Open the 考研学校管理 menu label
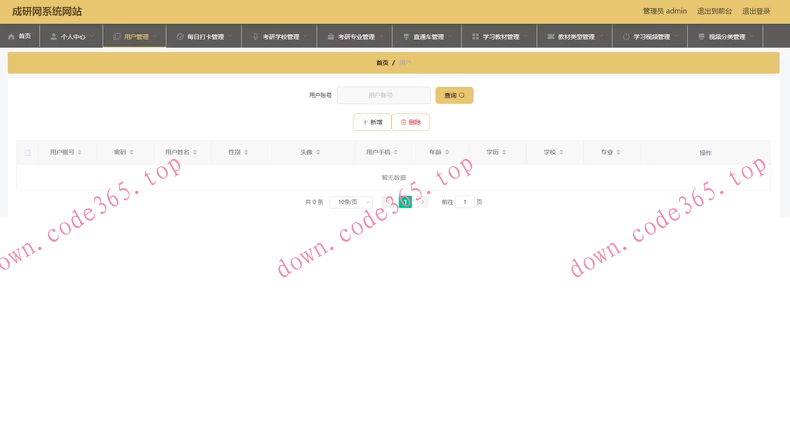 [x=281, y=37]
